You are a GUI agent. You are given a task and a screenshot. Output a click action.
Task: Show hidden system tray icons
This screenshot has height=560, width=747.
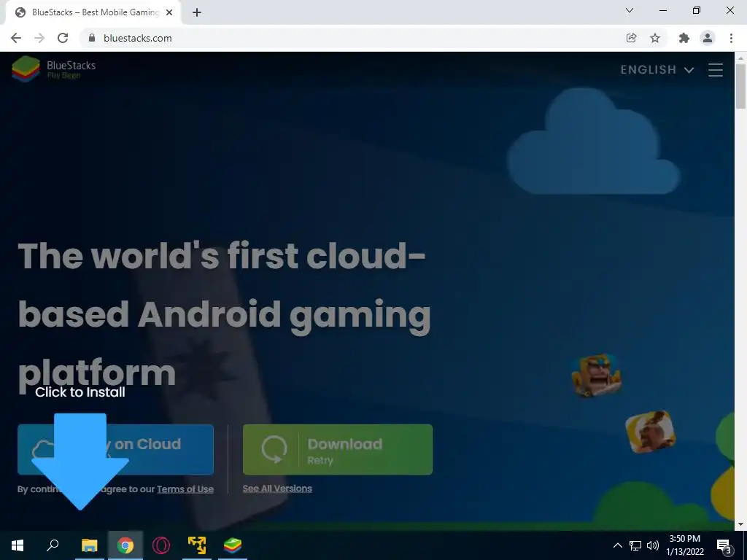617,545
